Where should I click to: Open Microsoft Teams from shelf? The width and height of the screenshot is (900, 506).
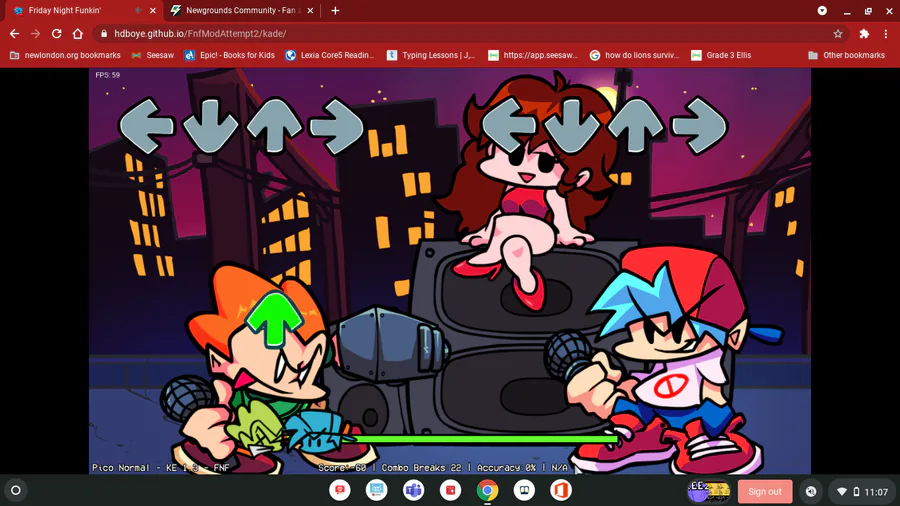[413, 491]
